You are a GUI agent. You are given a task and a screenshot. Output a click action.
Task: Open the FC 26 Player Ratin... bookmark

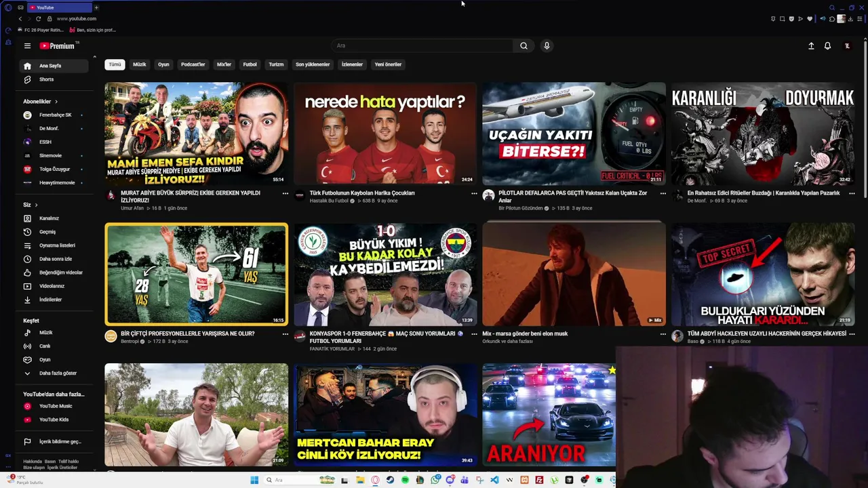point(41,30)
